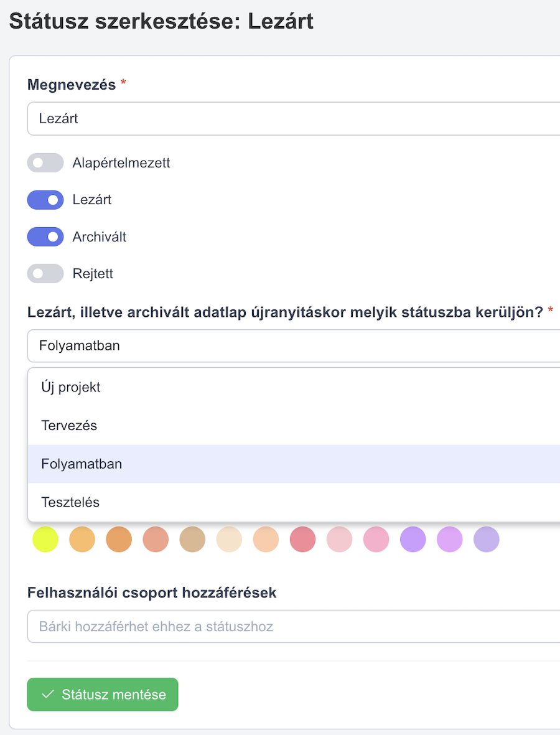Turn off the Archivált toggle
The height and width of the screenshot is (735, 560).
click(x=45, y=236)
